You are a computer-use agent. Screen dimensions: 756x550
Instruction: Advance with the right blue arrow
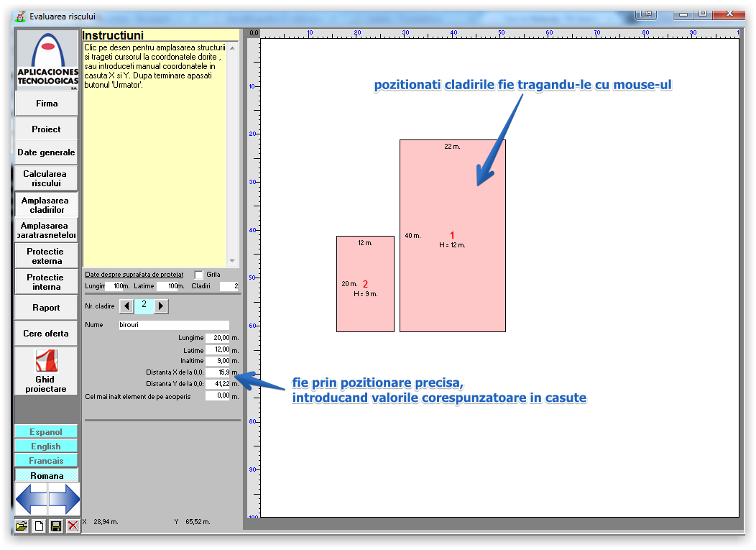64,499
